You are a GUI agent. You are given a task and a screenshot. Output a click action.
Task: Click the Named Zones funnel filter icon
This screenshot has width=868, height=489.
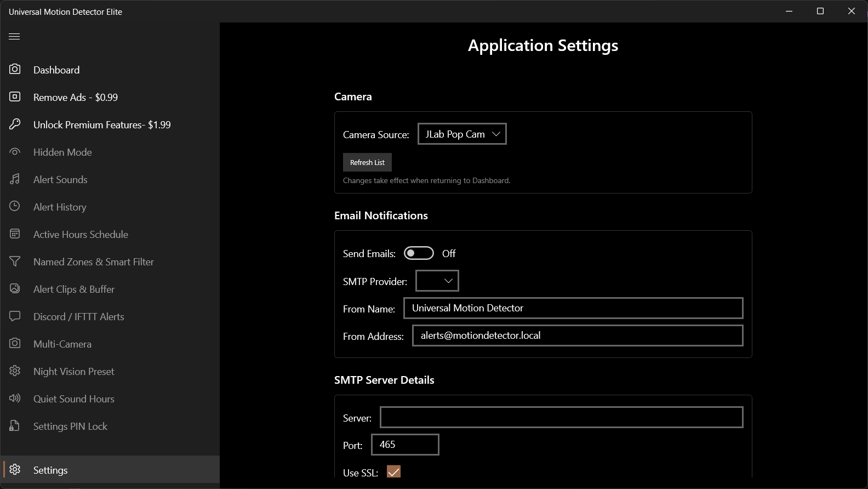15,261
